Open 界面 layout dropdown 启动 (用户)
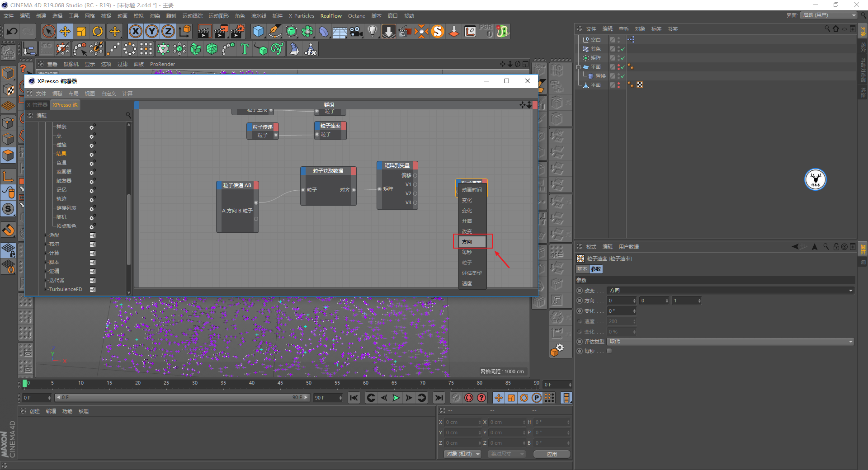The image size is (868, 470). pyautogui.click(x=829, y=15)
